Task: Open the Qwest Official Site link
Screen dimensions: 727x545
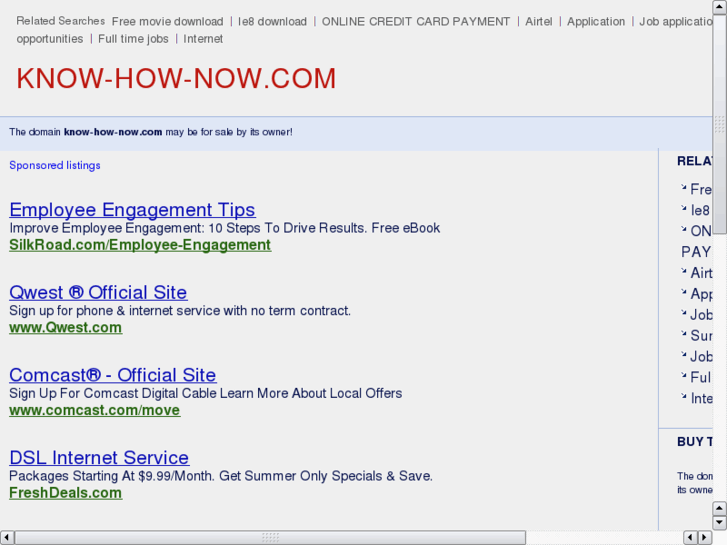Action: click(98, 292)
